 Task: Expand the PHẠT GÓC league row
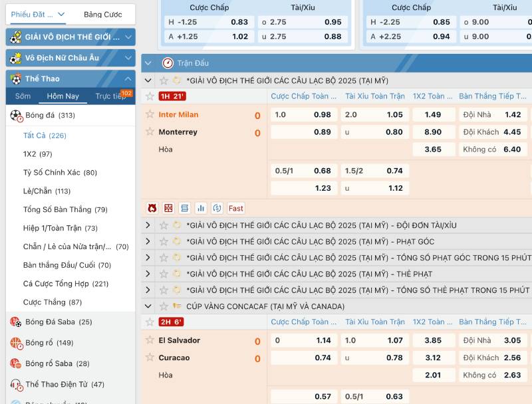pyautogui.click(x=148, y=241)
